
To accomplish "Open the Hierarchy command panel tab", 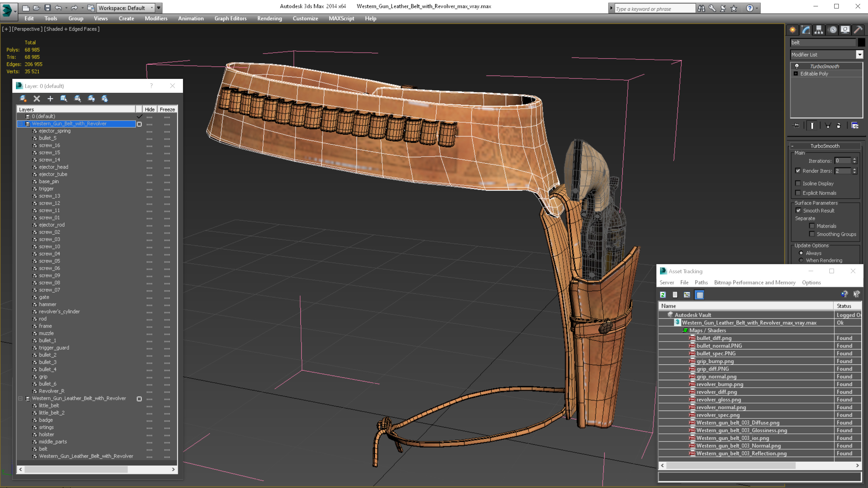I will tap(819, 30).
